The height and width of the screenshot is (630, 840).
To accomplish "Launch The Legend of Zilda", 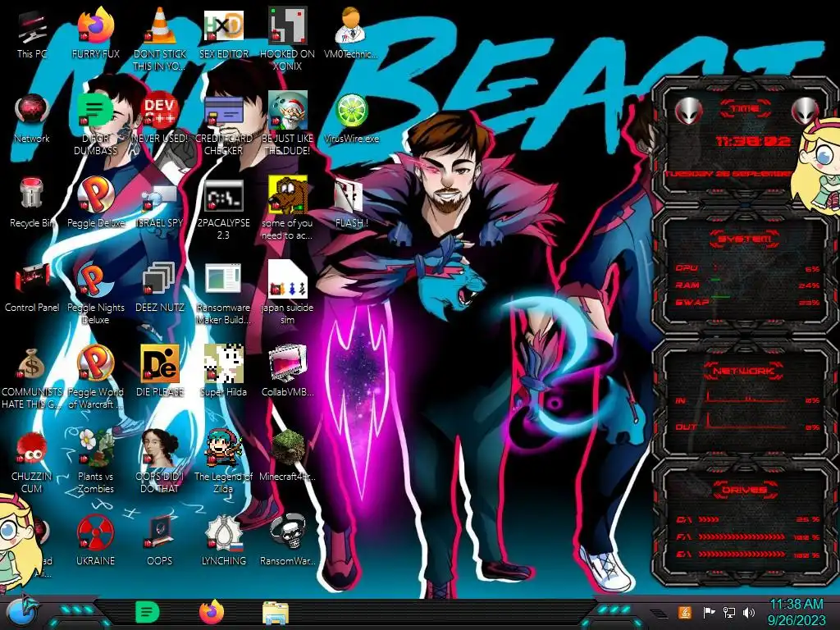I will click(223, 461).
